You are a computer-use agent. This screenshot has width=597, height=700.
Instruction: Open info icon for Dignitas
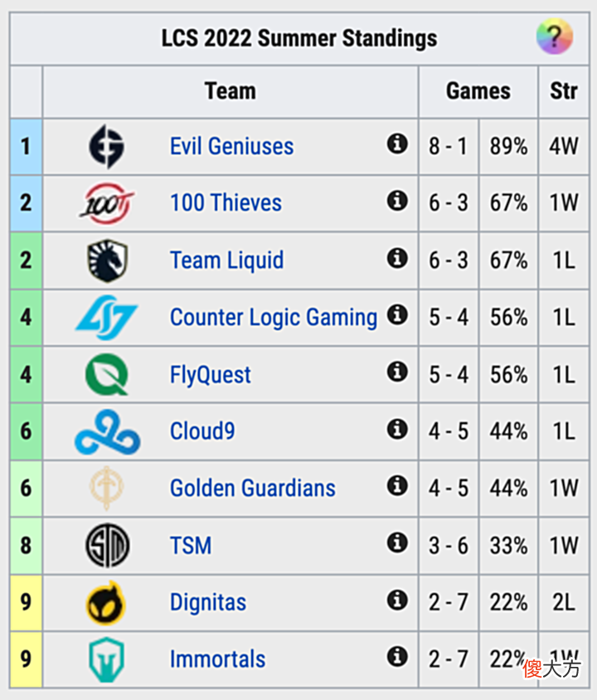click(x=397, y=600)
